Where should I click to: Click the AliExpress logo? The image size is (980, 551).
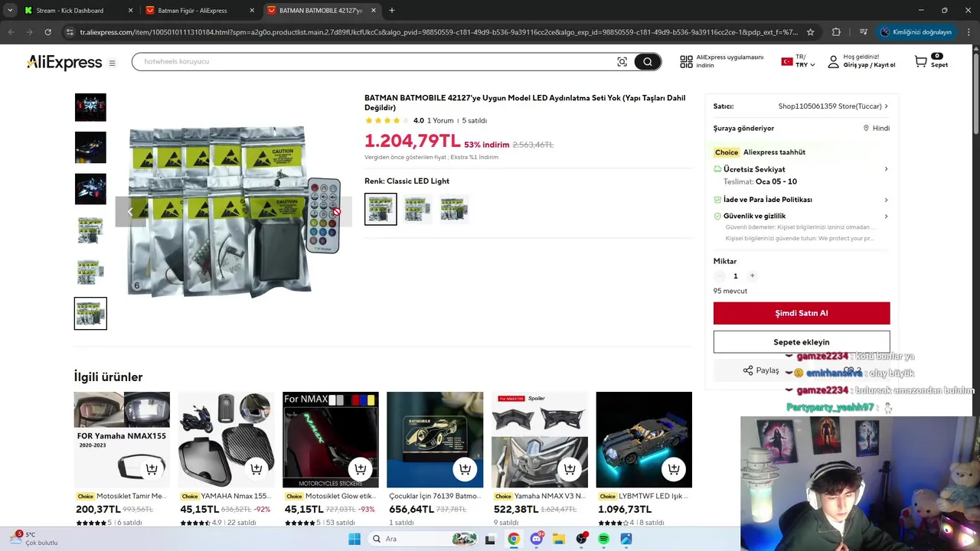coord(64,63)
